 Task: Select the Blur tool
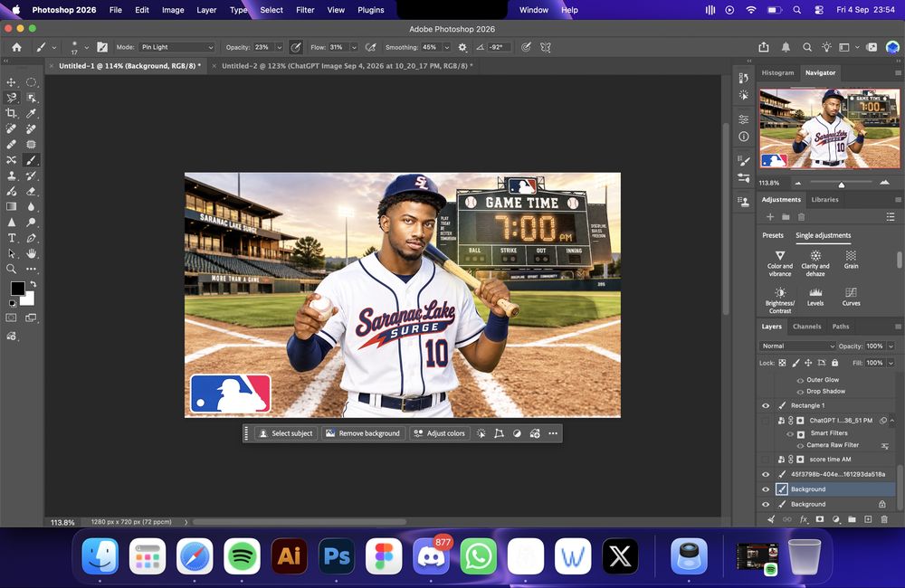click(x=31, y=206)
